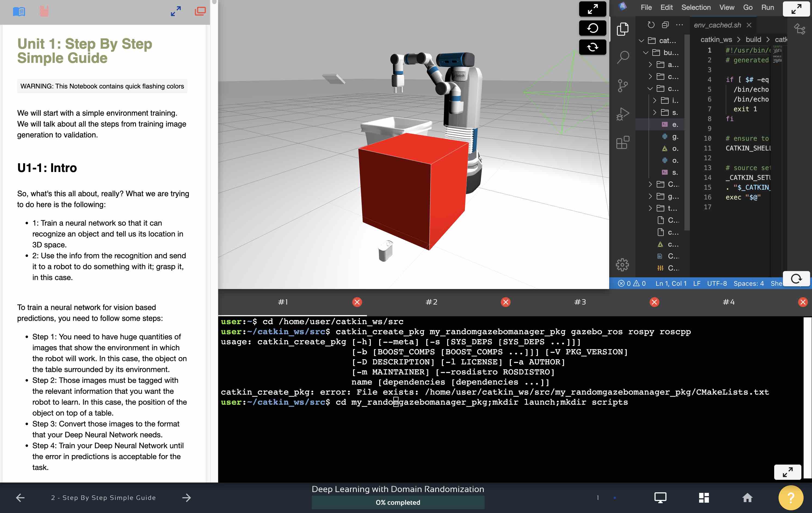
Task: Click the notebook book icon
Action: point(19,11)
